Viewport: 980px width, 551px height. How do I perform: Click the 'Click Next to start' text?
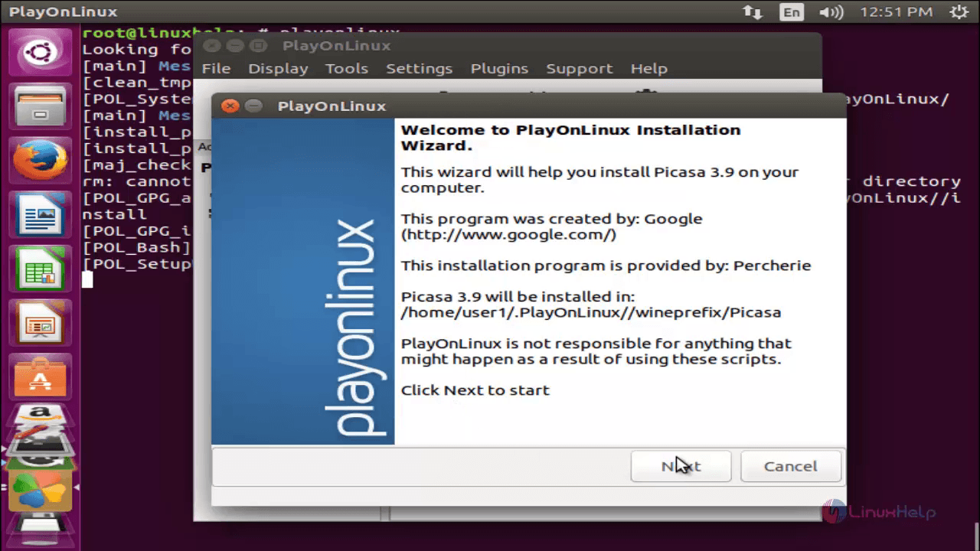pos(475,390)
